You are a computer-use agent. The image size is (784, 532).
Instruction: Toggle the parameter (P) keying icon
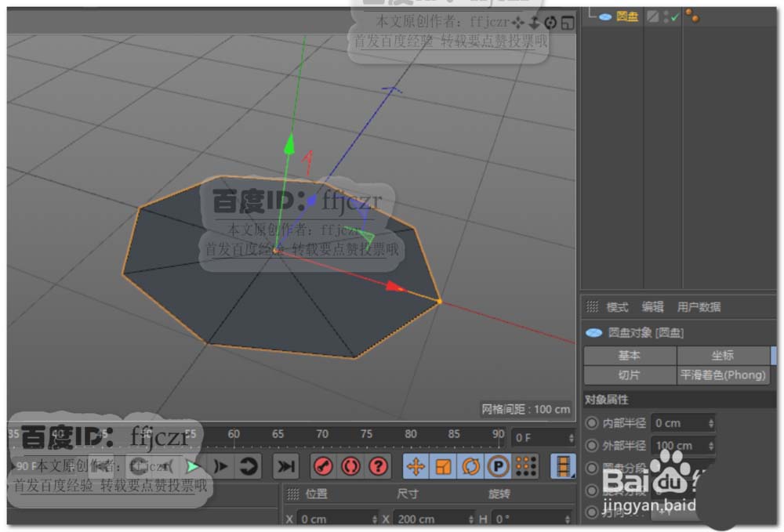[x=498, y=466]
